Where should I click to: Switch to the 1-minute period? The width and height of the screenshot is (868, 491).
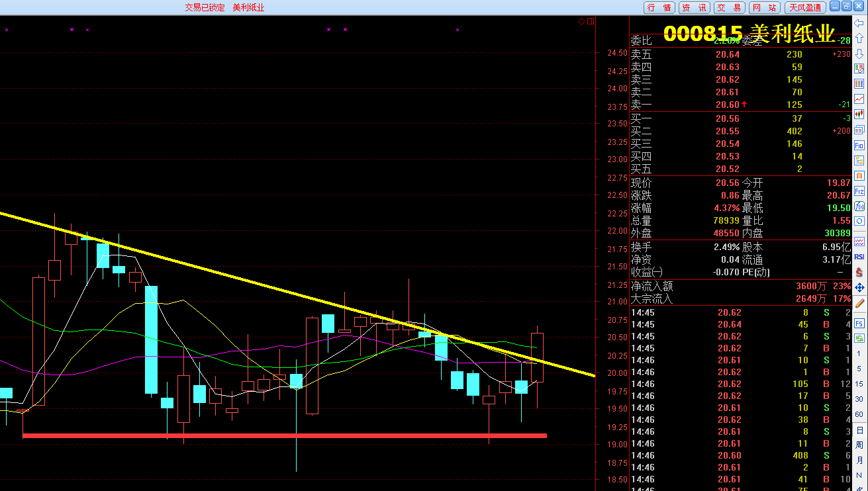[x=859, y=354]
